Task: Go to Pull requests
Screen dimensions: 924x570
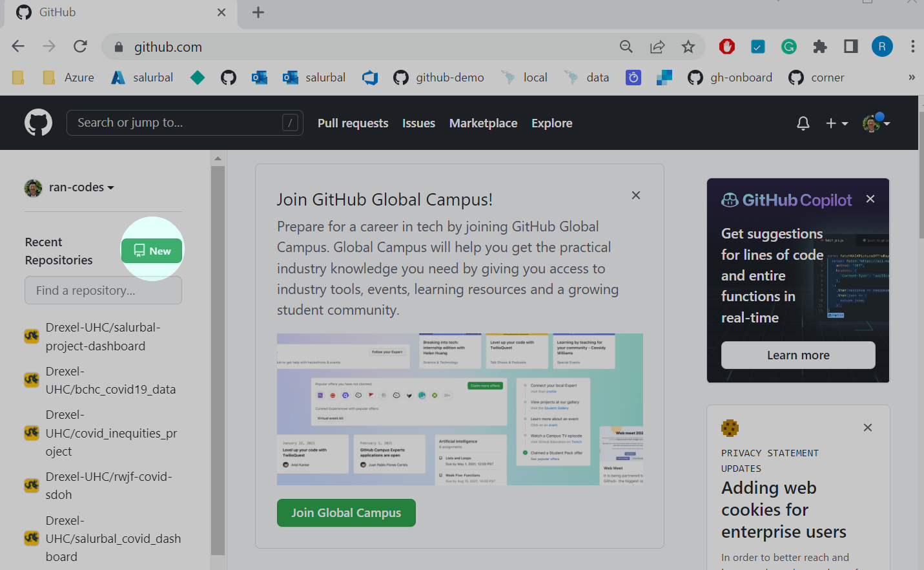Action: click(353, 123)
